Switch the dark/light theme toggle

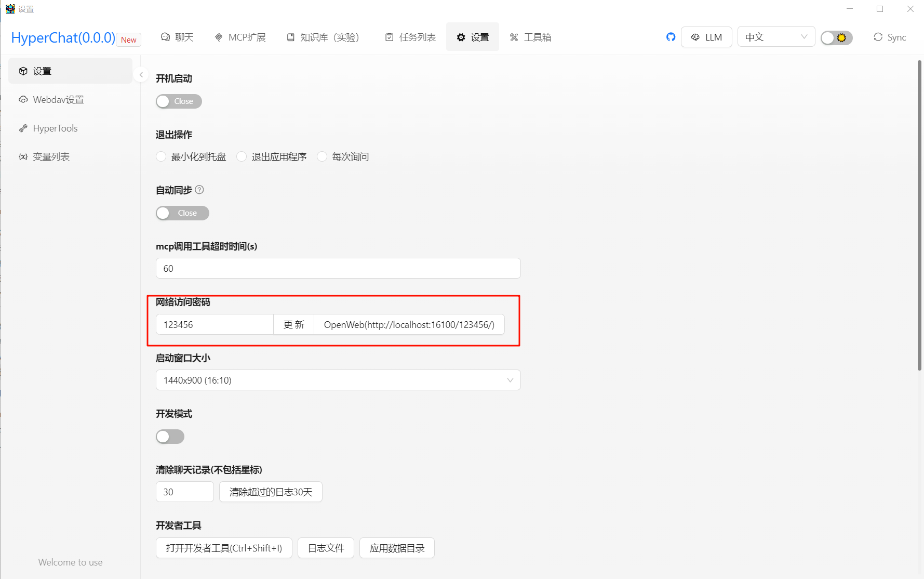(836, 37)
